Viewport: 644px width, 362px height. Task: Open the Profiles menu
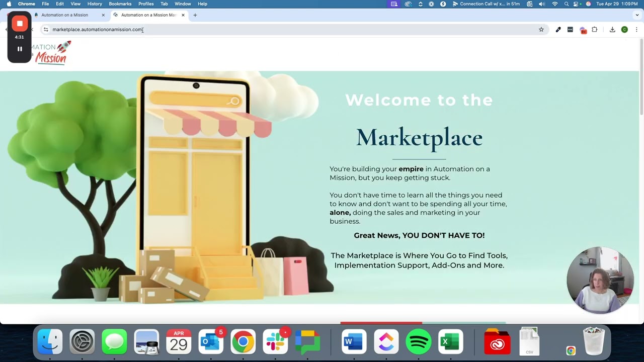pos(146,4)
